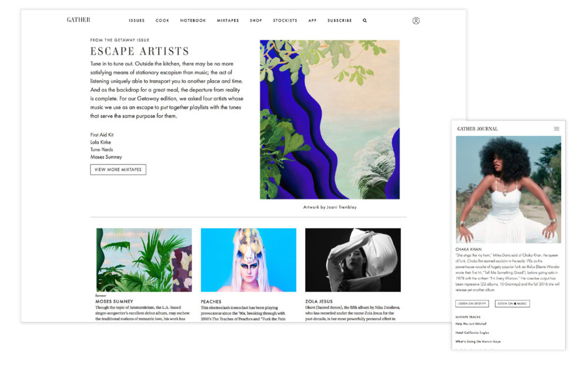Select MIXTAPES in the top navigation
This screenshot has height=367, width=588.
[x=228, y=21]
